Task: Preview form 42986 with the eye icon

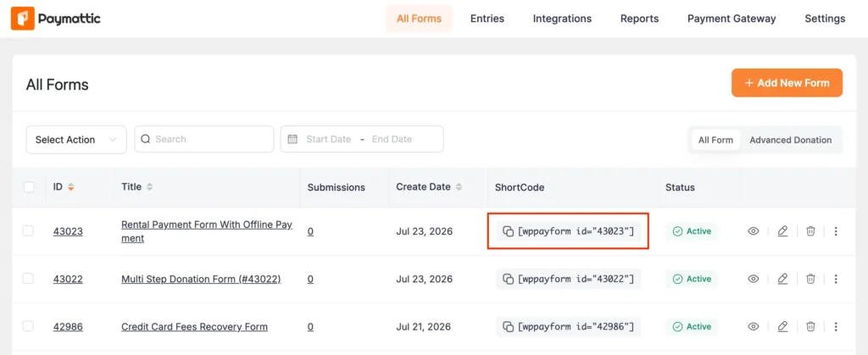Action: (x=753, y=326)
